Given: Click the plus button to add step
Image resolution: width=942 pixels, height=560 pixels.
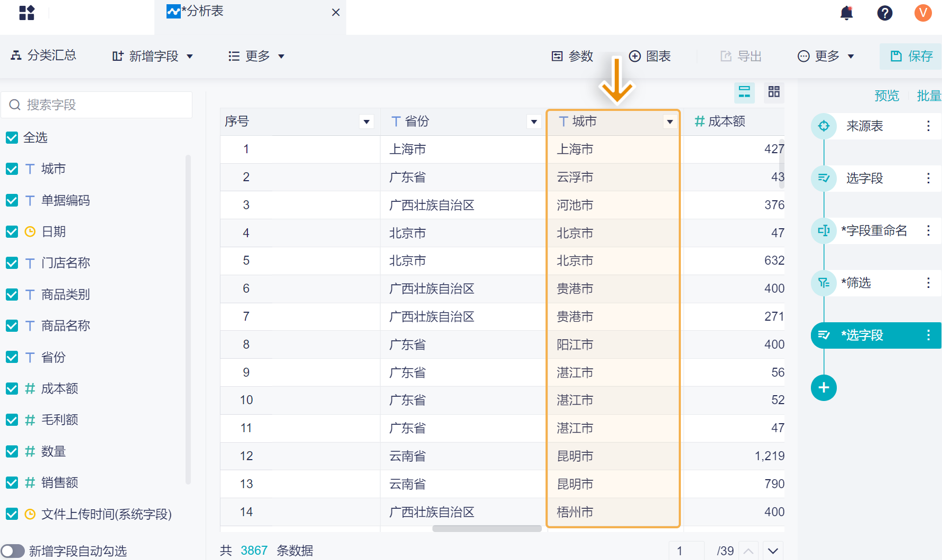Looking at the screenshot, I should [x=824, y=388].
